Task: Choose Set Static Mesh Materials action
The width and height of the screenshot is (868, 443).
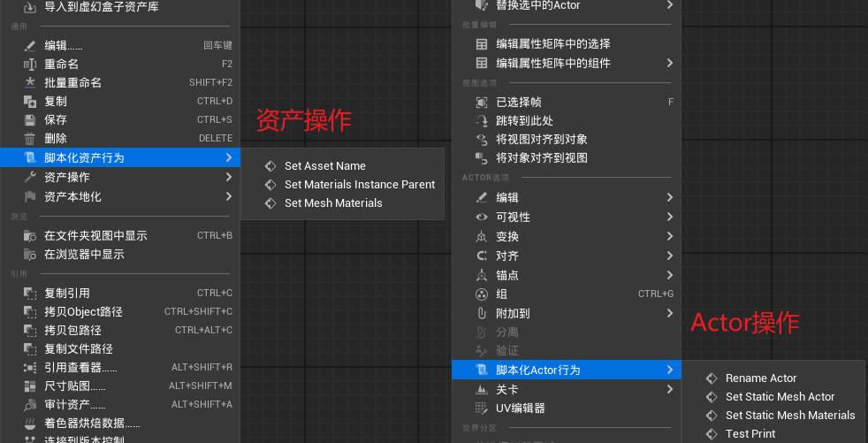Action: click(x=789, y=416)
